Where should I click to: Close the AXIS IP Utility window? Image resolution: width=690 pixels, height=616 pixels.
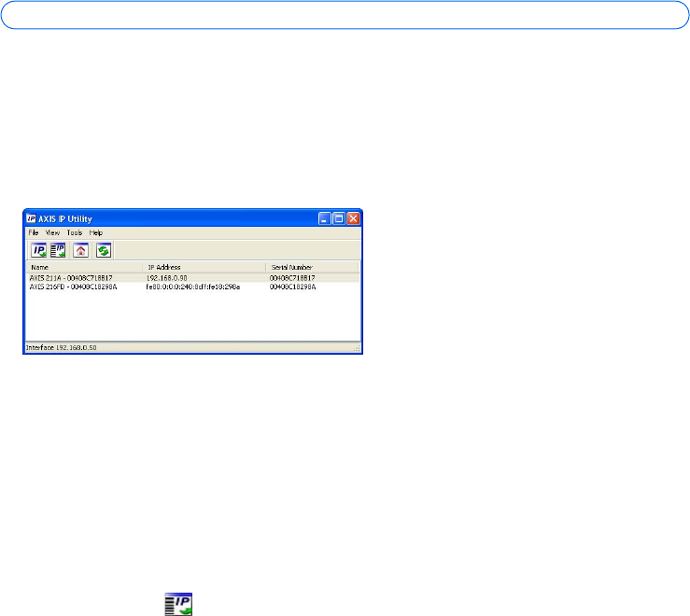click(353, 218)
